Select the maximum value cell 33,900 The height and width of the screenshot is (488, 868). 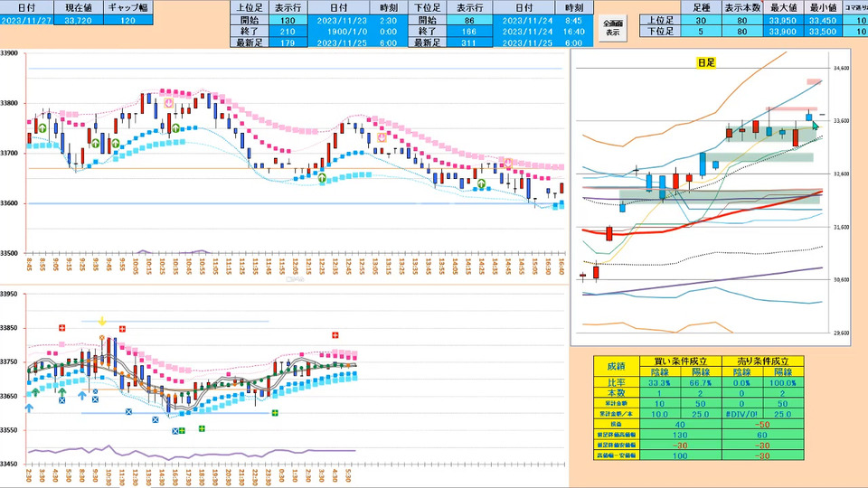[x=783, y=32]
